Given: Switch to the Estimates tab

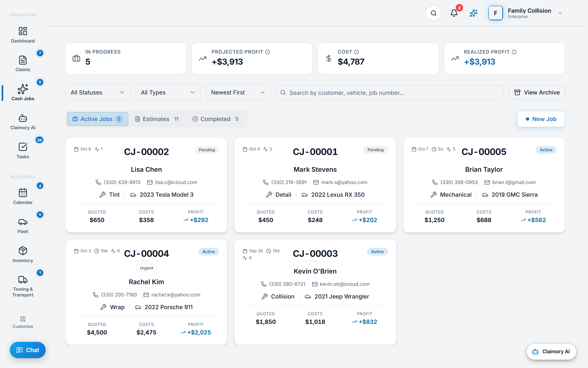Looking at the screenshot, I should (157, 119).
